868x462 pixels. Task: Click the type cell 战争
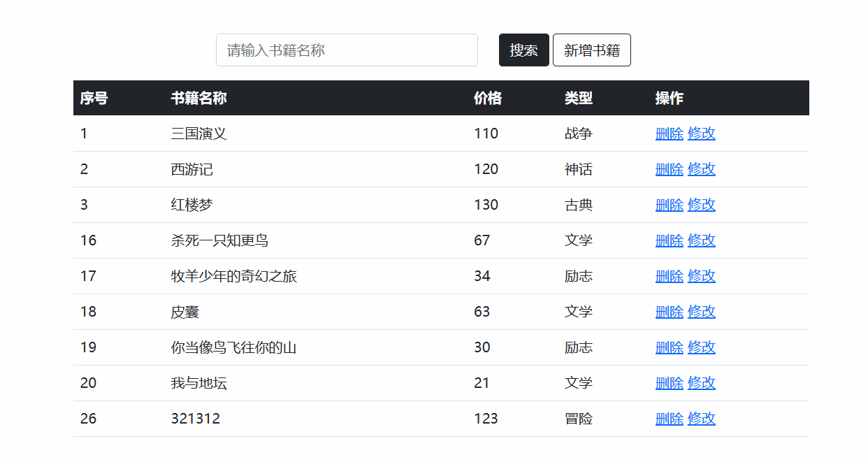point(579,133)
